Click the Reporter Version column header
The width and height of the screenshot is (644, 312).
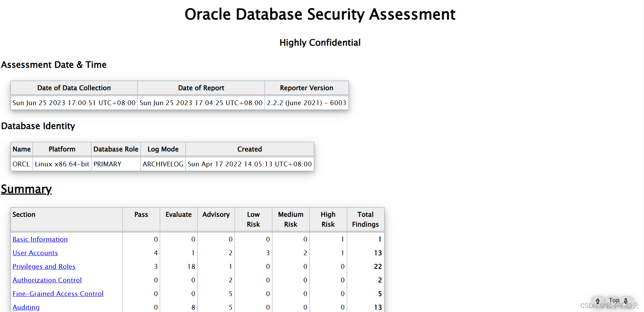307,88
